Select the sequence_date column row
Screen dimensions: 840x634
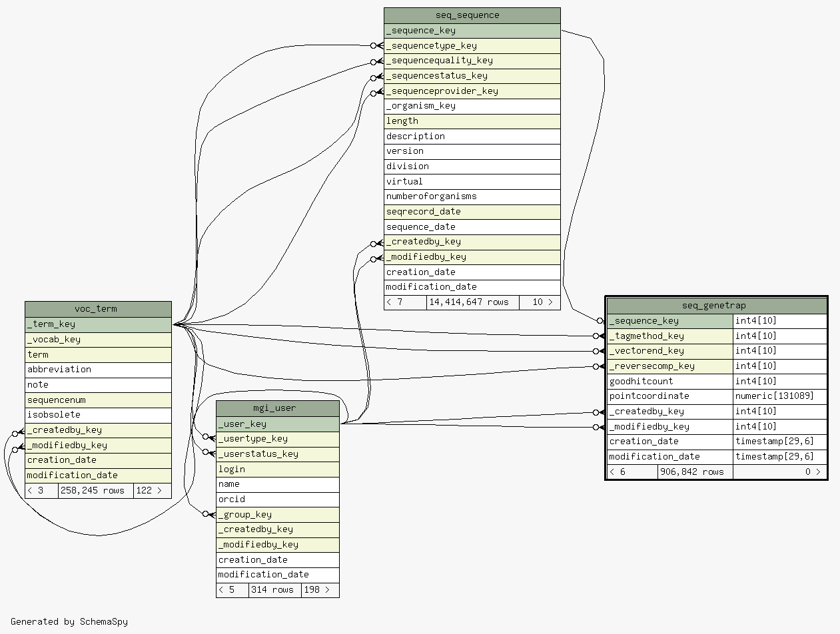click(472, 227)
